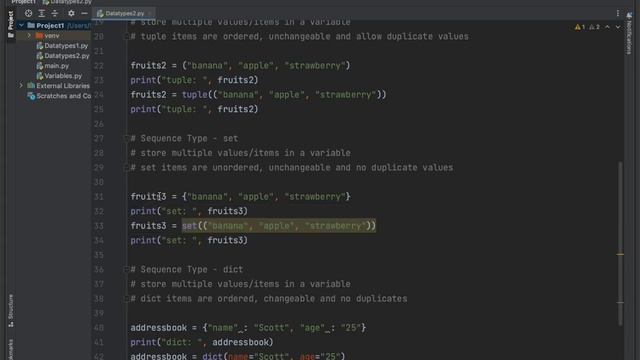Click Scratches and Consoles icon

[x=31, y=96]
